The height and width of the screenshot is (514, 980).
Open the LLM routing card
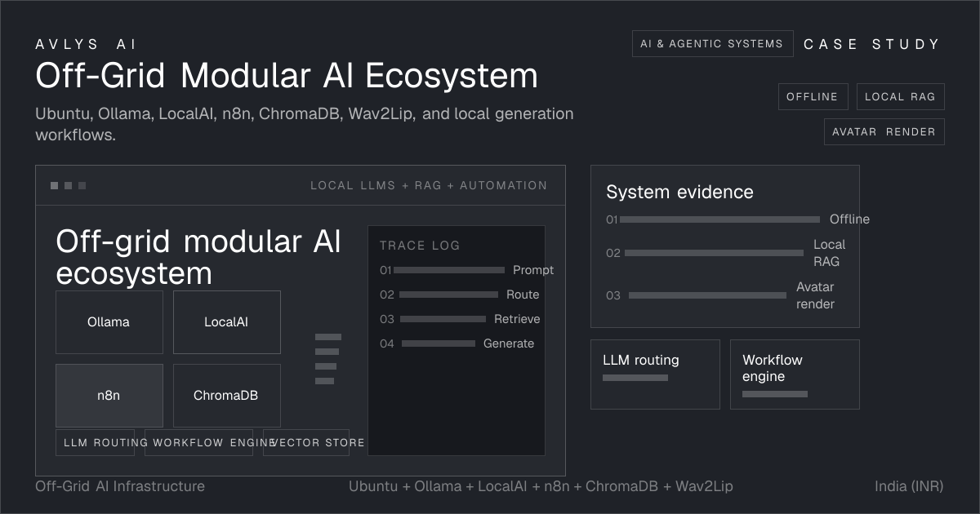pos(655,374)
